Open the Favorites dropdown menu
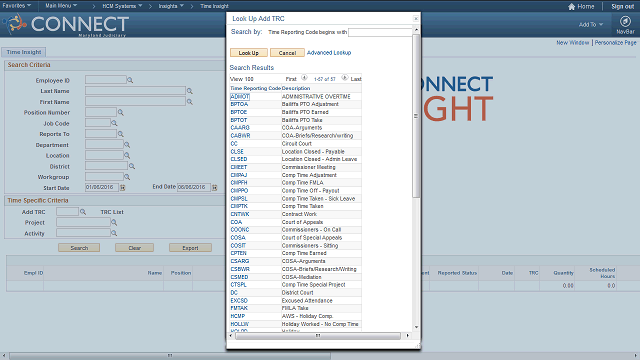This screenshot has width=640, height=360. point(16,6)
